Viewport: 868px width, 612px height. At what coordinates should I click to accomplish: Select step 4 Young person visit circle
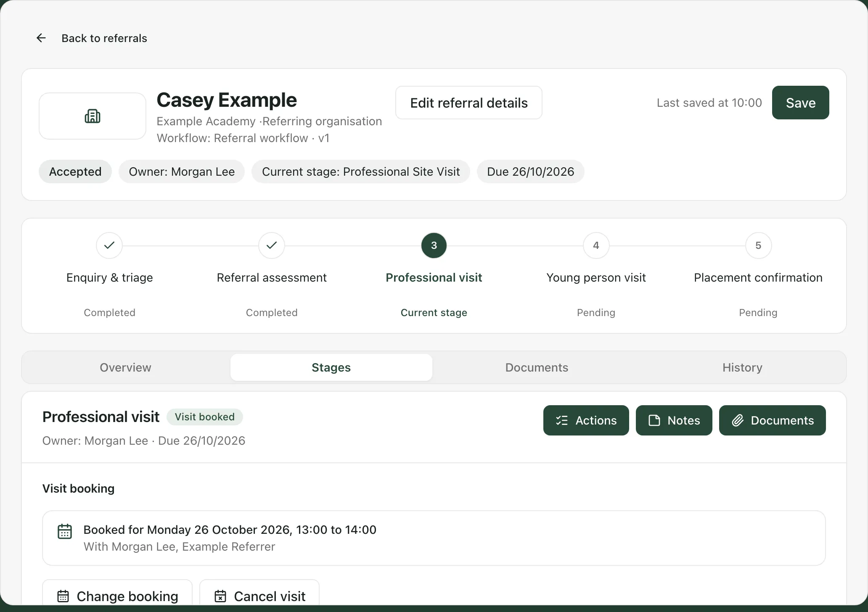596,245
